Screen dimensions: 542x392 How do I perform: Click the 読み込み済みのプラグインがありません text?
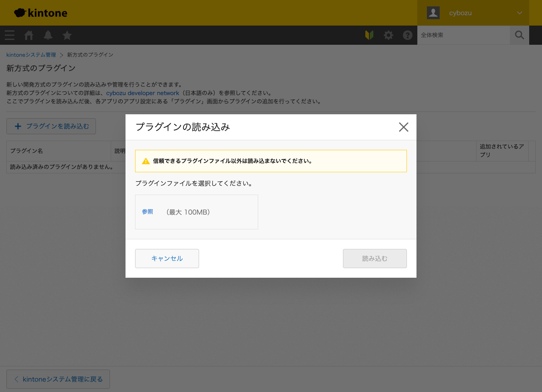tap(62, 167)
